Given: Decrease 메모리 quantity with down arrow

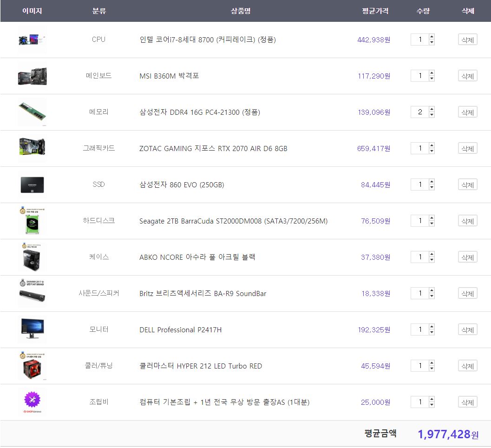Looking at the screenshot, I should (x=432, y=115).
